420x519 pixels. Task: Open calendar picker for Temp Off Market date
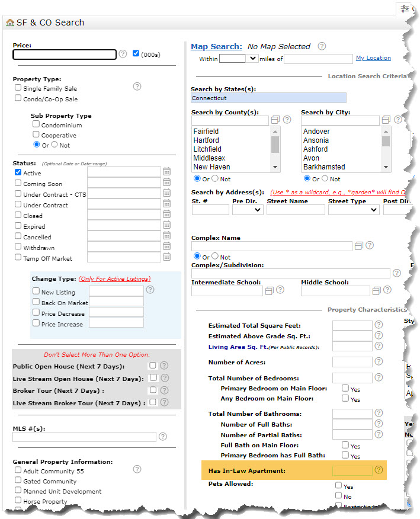coord(167,257)
